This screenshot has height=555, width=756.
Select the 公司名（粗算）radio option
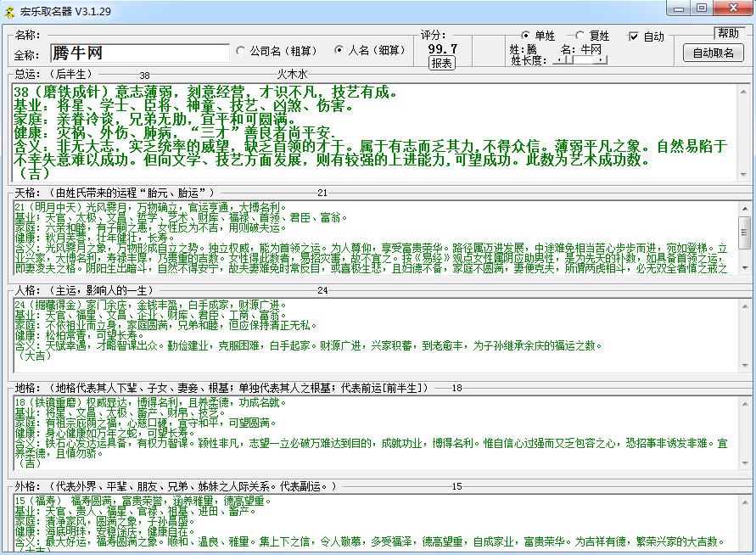tap(242, 51)
